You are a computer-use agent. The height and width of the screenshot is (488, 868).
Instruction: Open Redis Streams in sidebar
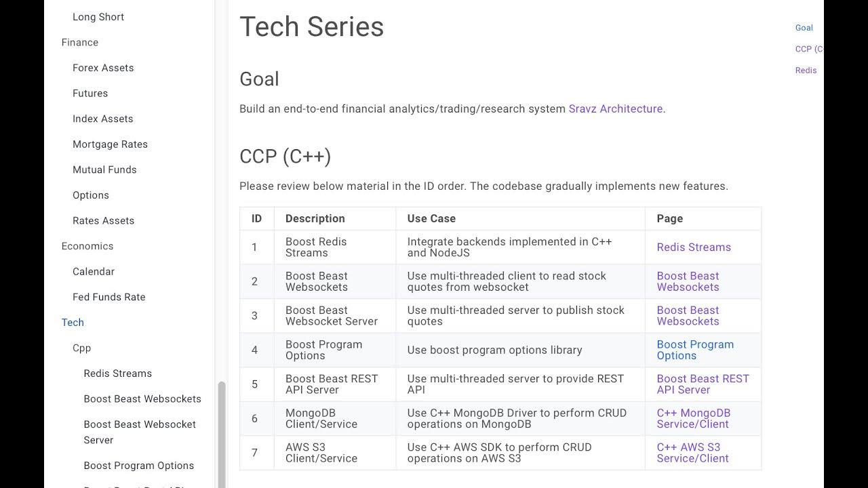pyautogui.click(x=117, y=373)
